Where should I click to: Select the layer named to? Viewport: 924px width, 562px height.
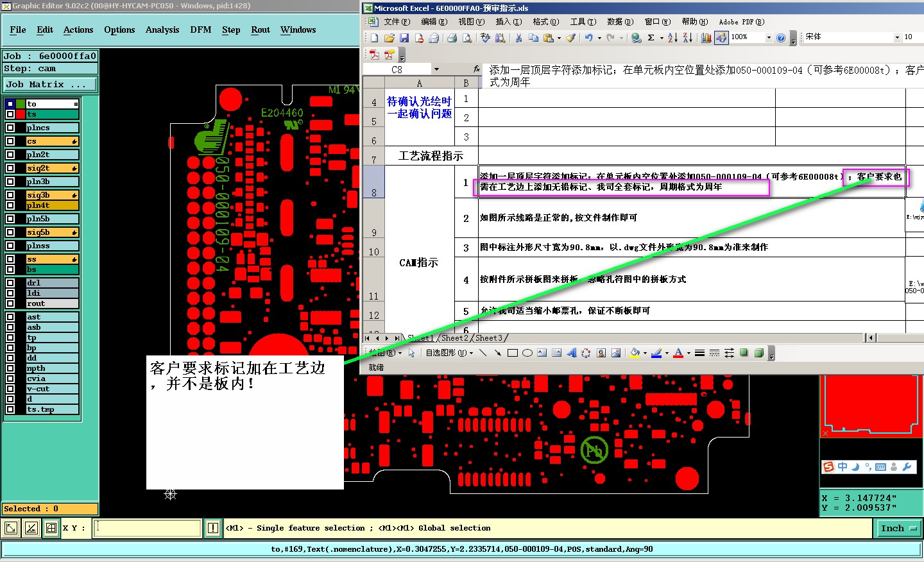pos(52,104)
